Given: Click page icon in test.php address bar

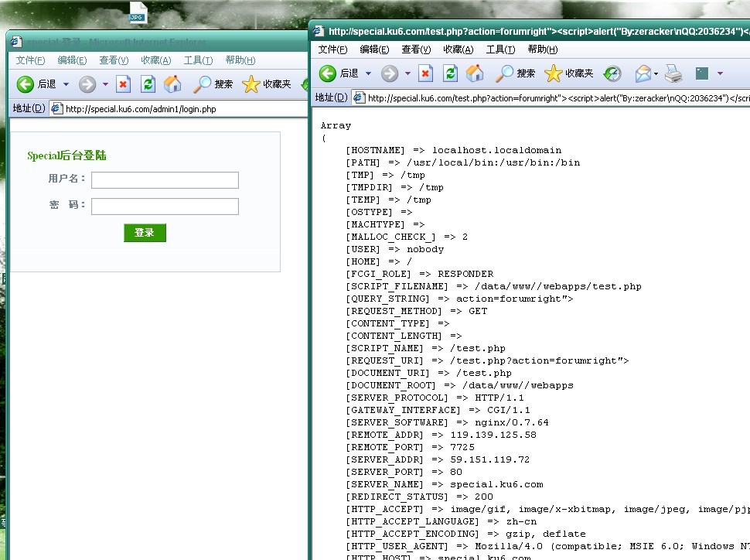Looking at the screenshot, I should (359, 98).
